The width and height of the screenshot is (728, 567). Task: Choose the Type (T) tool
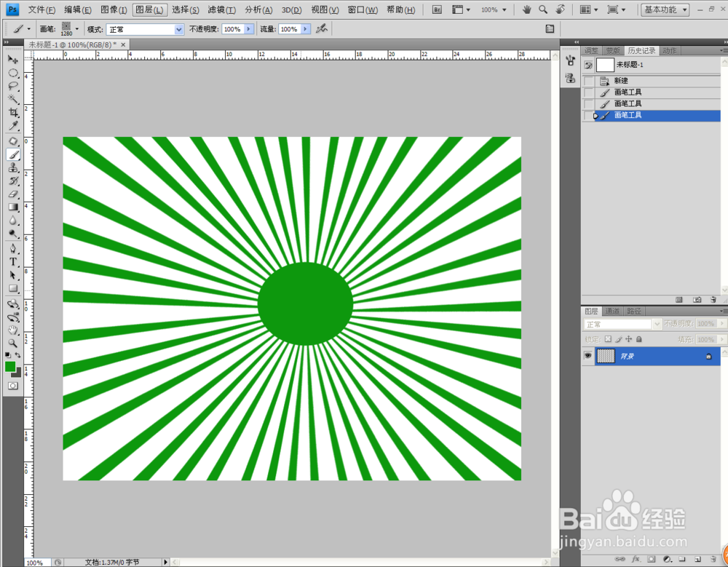pos(13,262)
